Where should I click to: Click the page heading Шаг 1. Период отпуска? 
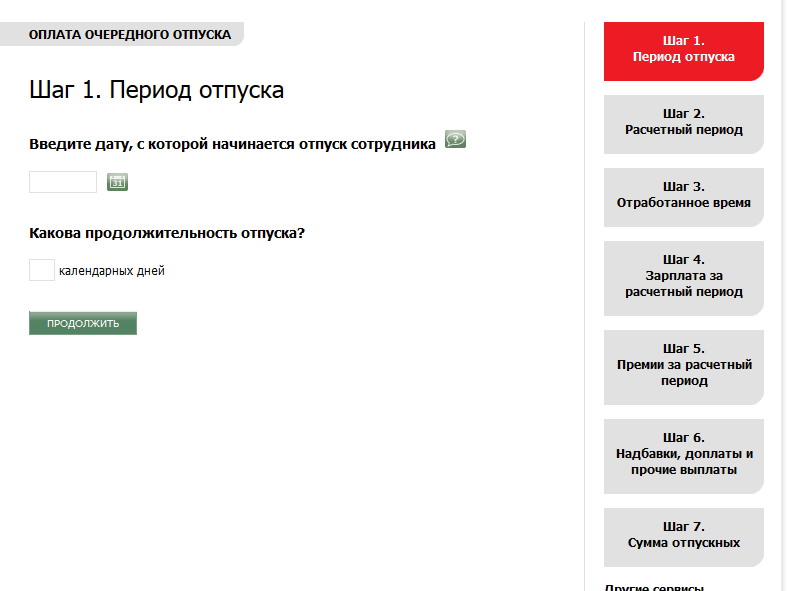(157, 90)
